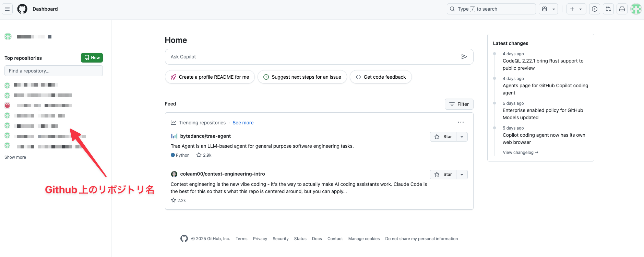Image resolution: width=644 pixels, height=257 pixels.
Task: Star the coleam00/context-engineering-intro repository
Action: (443, 175)
